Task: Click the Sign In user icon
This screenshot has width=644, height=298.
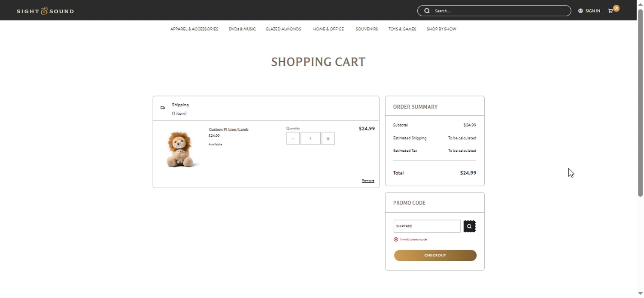Action: pyautogui.click(x=580, y=11)
